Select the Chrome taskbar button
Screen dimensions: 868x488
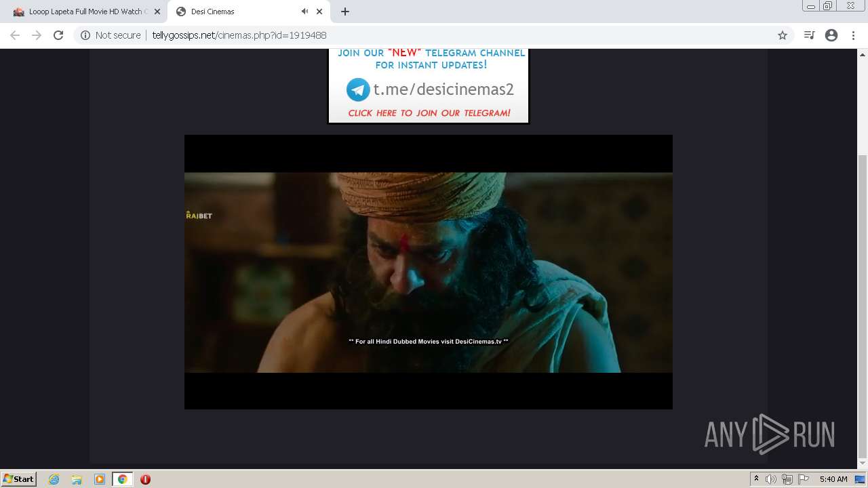123,479
